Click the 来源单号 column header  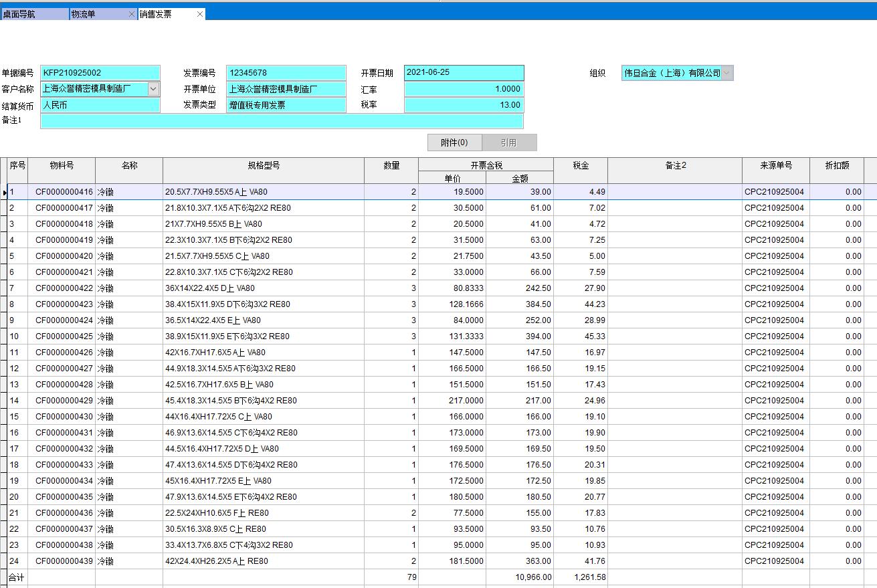[775, 166]
